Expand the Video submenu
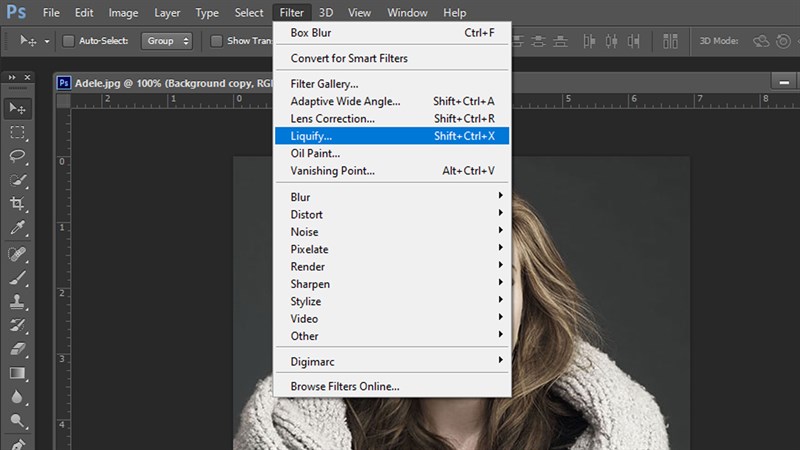The height and width of the screenshot is (450, 800). tap(392, 318)
